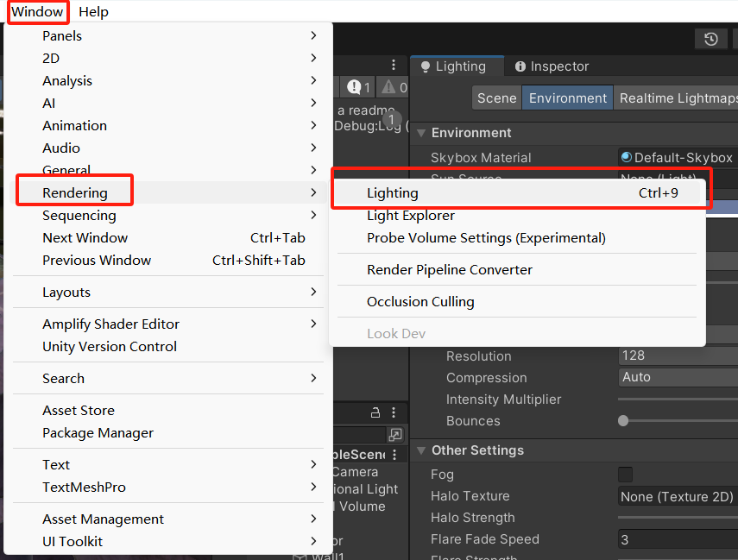Click the Flare Fade Speed field

(x=678, y=539)
